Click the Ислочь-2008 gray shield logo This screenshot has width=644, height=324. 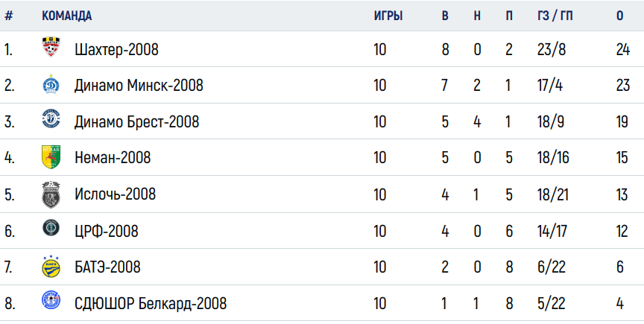(51, 194)
